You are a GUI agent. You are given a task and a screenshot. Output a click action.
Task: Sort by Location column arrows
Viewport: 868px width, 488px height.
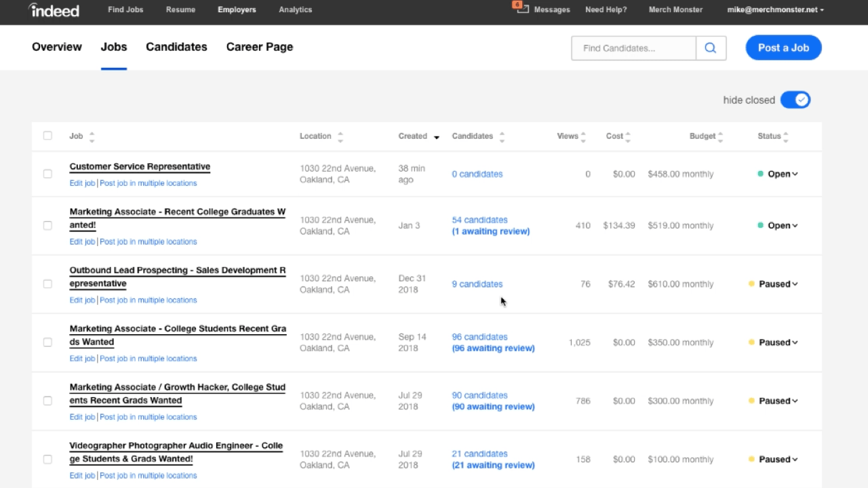(340, 136)
